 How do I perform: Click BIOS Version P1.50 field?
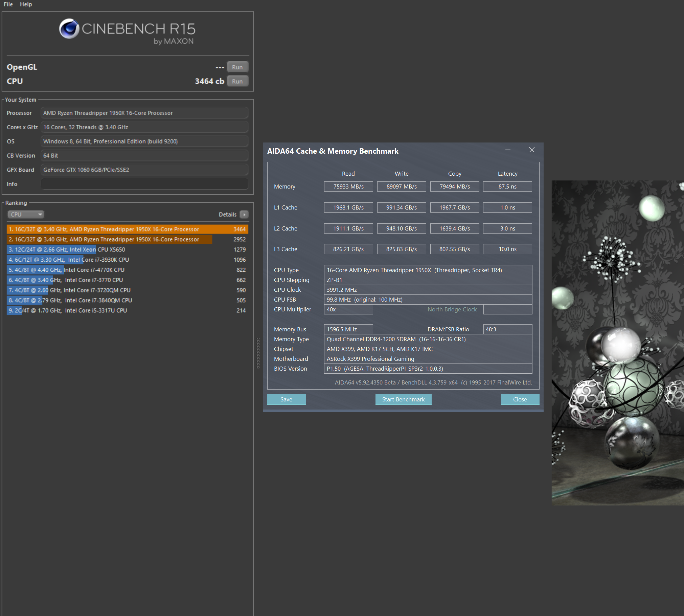[428, 369]
